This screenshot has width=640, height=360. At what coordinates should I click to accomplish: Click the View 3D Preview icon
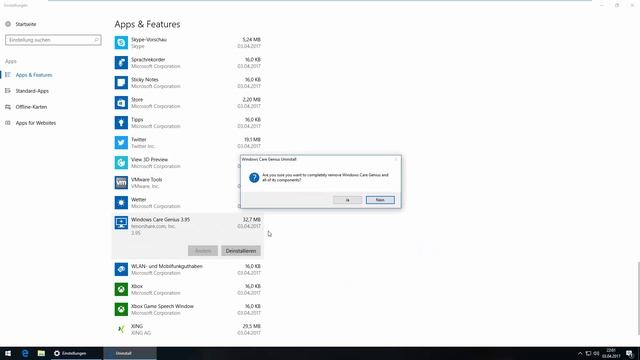121,162
